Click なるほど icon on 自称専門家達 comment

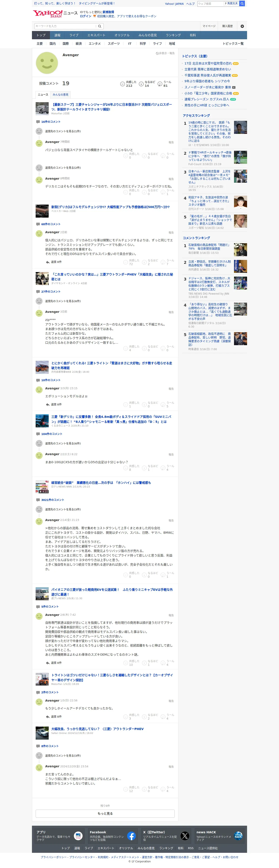click(144, 663)
